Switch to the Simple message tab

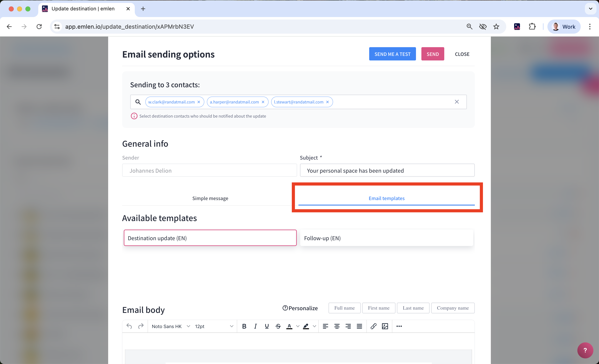tap(210, 198)
